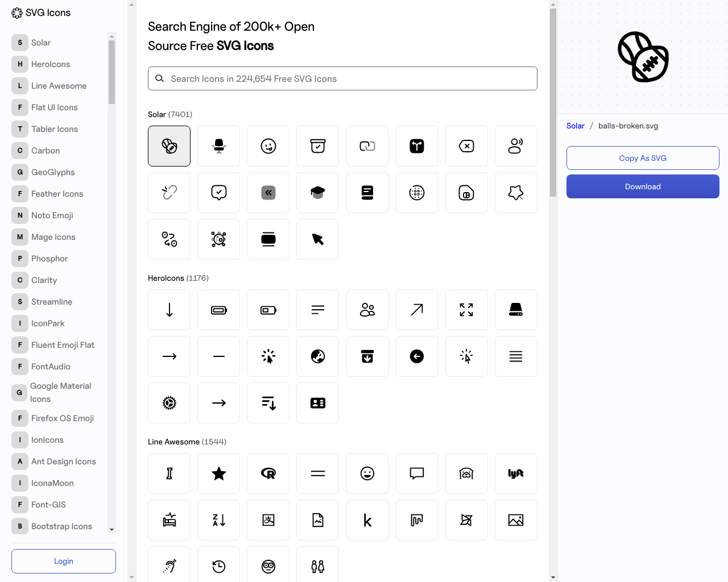Pick the identification card icon

[317, 403]
